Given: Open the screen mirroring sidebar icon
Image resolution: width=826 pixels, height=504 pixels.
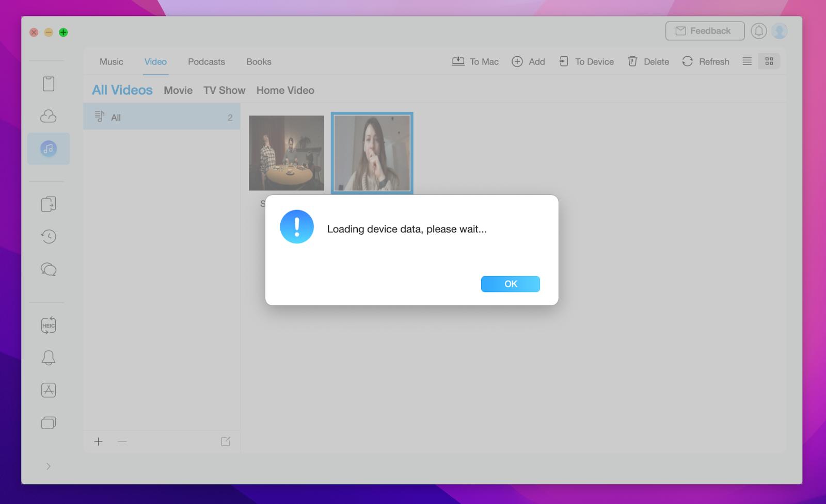Looking at the screenshot, I should click(x=49, y=423).
